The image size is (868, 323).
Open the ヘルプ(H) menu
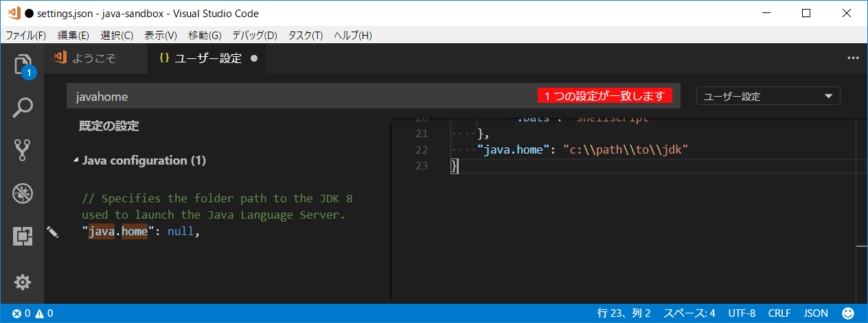tap(353, 35)
